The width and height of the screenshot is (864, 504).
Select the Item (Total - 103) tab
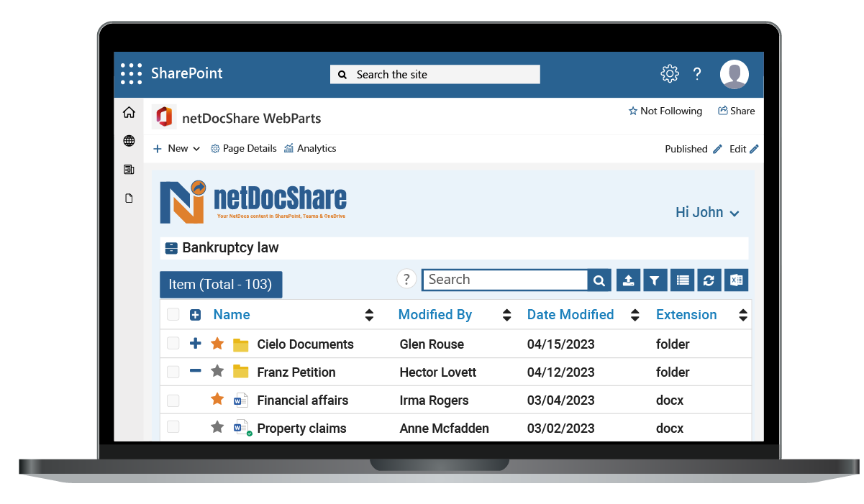pos(221,285)
